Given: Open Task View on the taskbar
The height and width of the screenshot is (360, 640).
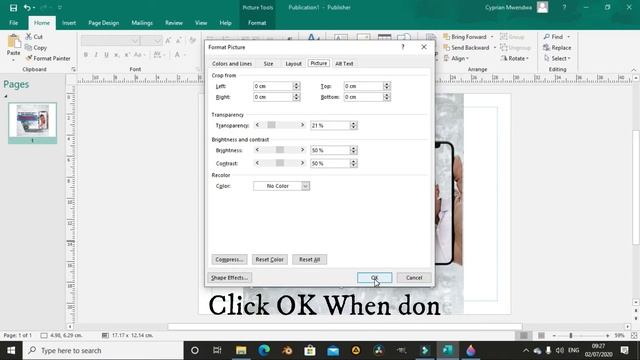Looking at the screenshot, I should 217,350.
